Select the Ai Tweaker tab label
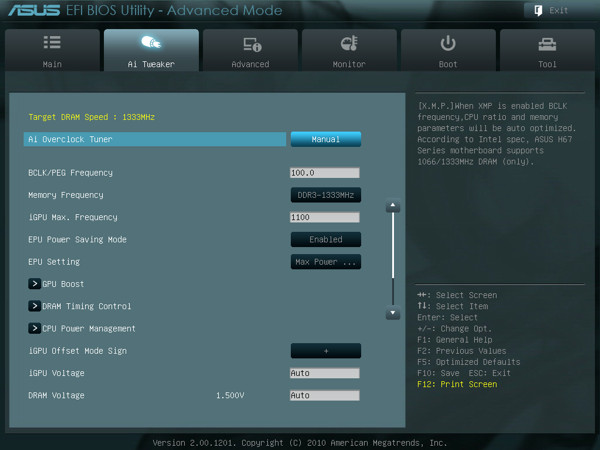Viewport: 600px width, 450px height. pos(151,64)
